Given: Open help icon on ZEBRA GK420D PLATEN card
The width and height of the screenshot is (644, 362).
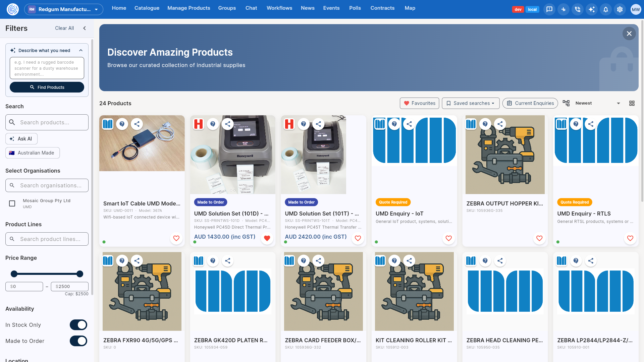Looking at the screenshot, I should [x=213, y=261].
